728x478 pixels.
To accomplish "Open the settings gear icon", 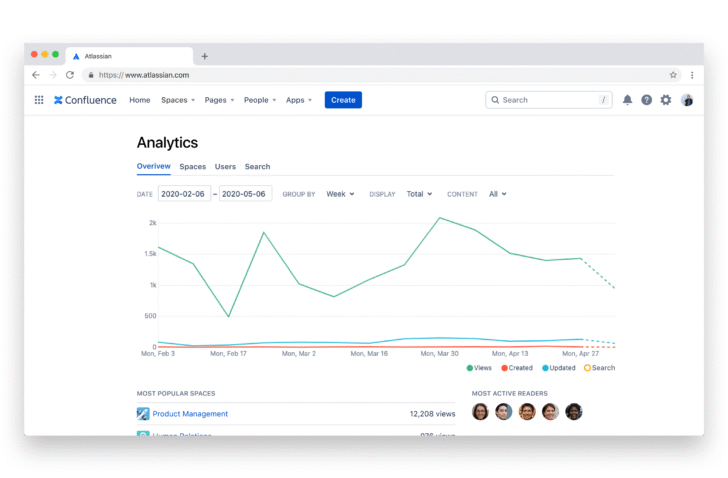I will pos(666,100).
